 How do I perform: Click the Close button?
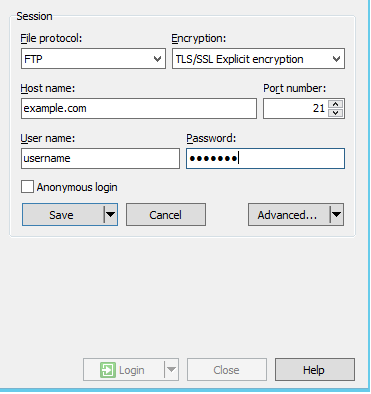click(x=227, y=370)
